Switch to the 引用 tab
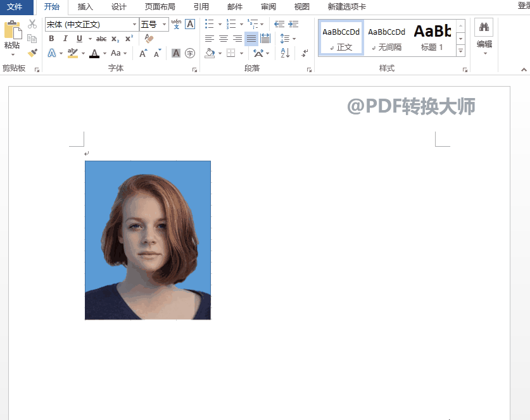The width and height of the screenshot is (530, 420). click(201, 7)
